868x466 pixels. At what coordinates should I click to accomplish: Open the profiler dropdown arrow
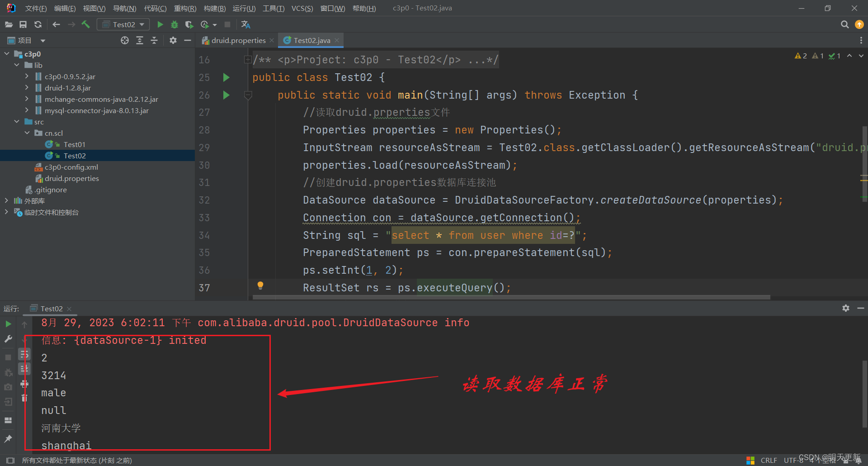215,25
